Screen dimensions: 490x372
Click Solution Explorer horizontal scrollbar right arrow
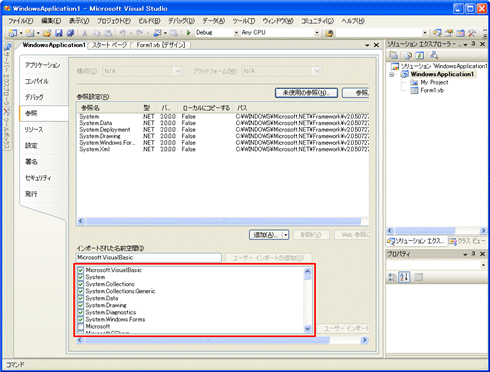pos(483,230)
